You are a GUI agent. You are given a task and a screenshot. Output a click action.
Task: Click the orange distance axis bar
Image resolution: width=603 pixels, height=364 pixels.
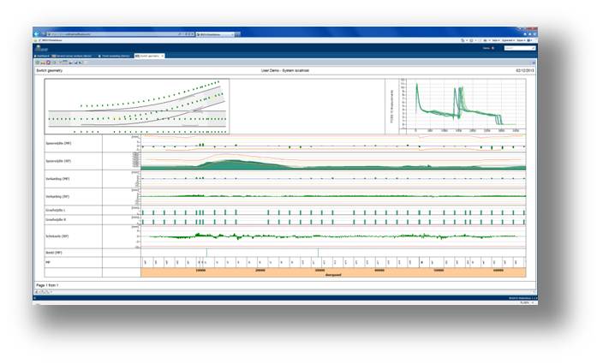pyautogui.click(x=333, y=272)
